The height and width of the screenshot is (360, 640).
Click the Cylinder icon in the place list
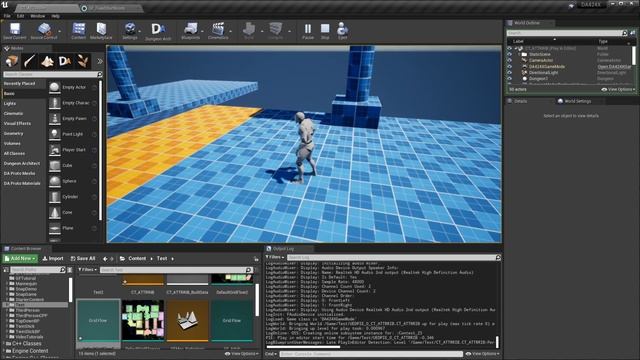[54, 197]
